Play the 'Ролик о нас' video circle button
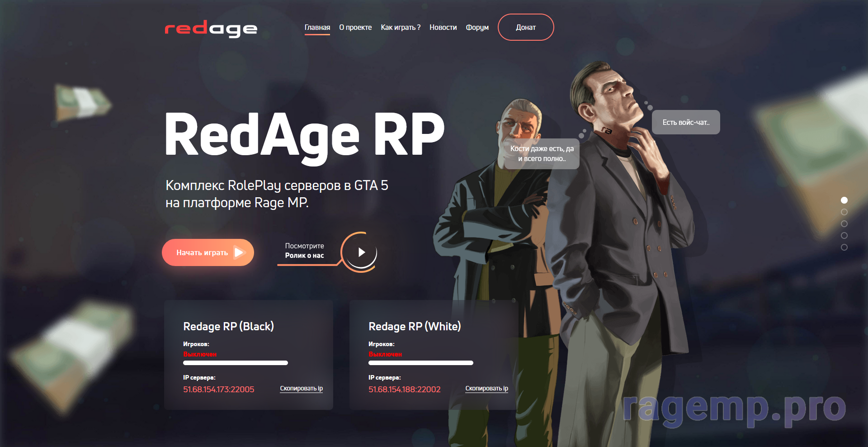Viewport: 868px width, 447px height. point(360,252)
